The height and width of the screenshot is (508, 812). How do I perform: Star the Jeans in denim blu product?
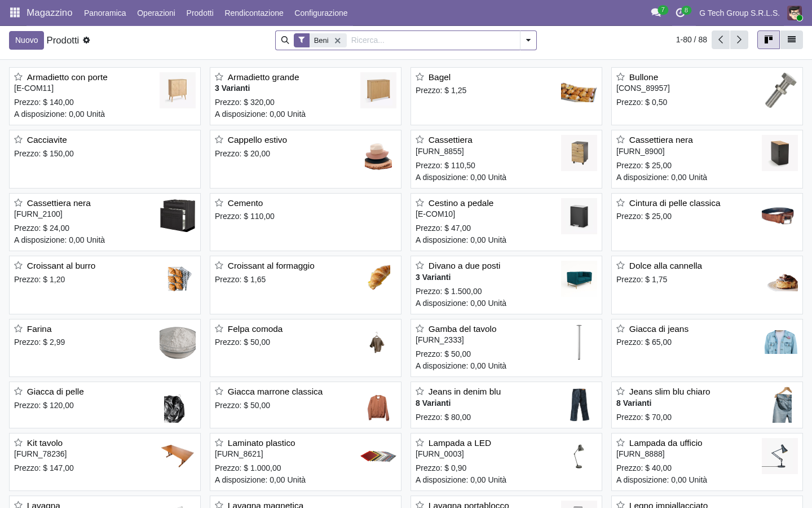420,391
